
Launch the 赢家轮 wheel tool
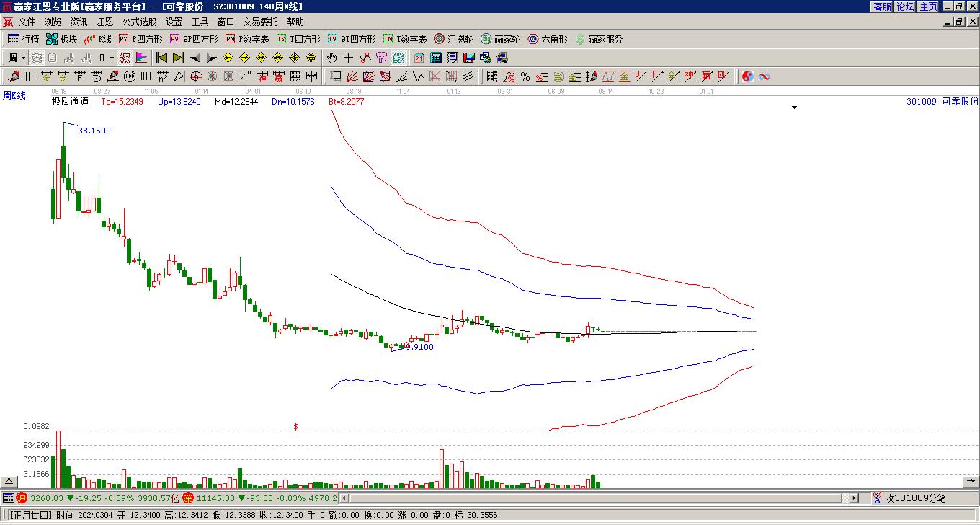point(501,39)
